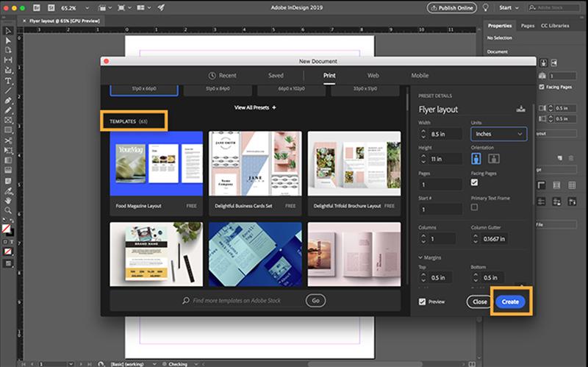Select the Free Transform tool

tap(8, 151)
